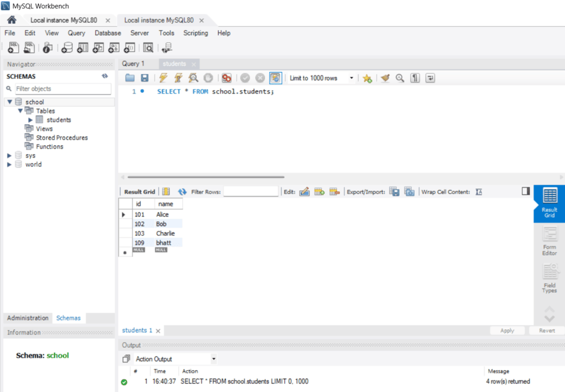Open a SQL script file folder icon
565x392 pixels.
[x=130, y=78]
